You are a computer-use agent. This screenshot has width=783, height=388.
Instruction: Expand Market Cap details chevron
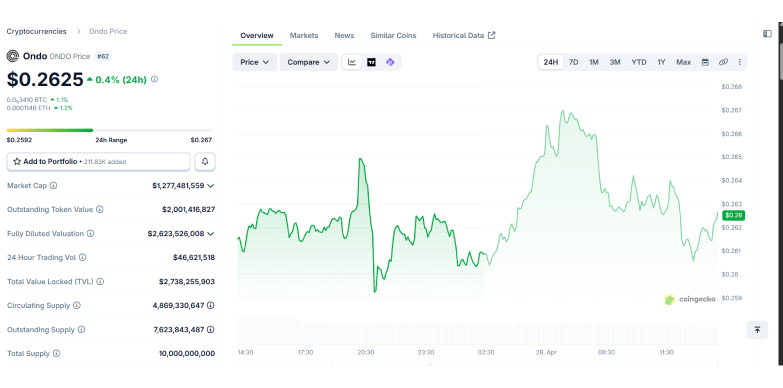(211, 186)
